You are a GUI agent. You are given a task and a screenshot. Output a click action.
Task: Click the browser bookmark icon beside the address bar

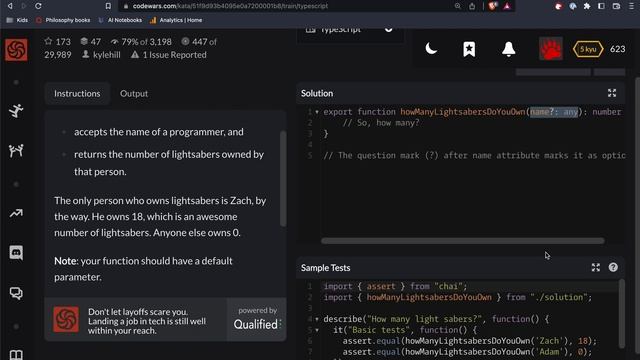[108, 6]
